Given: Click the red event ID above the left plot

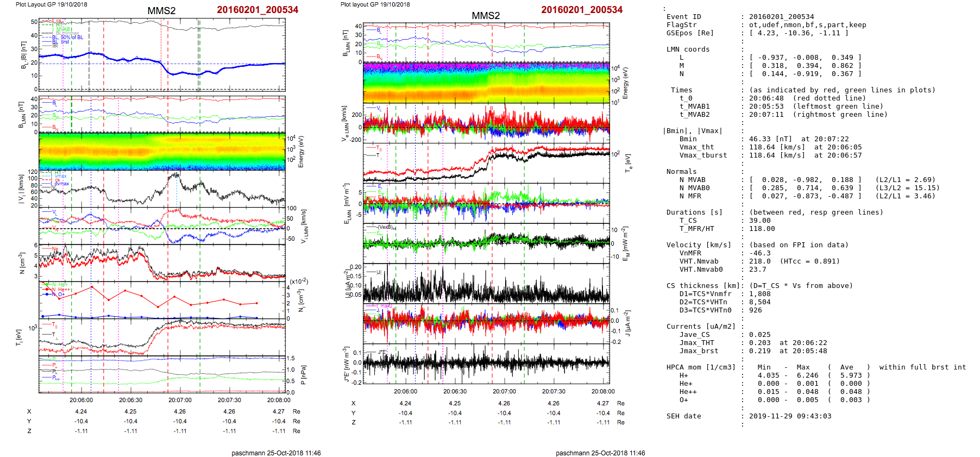Looking at the screenshot, I should (257, 10).
